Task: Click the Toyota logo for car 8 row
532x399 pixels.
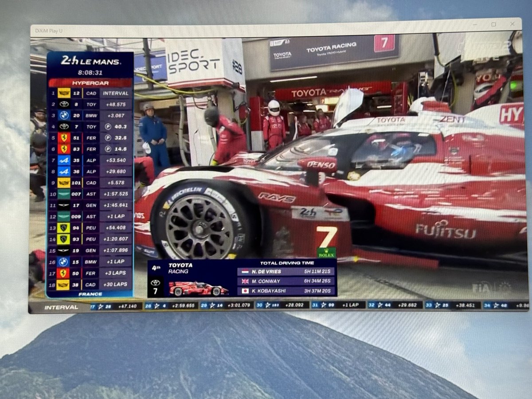Action: pos(64,104)
